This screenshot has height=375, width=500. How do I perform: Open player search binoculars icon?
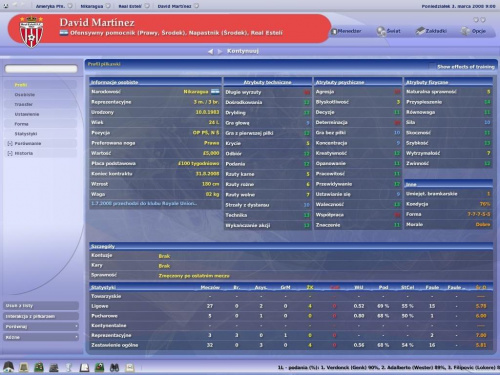pyautogui.click(x=114, y=367)
